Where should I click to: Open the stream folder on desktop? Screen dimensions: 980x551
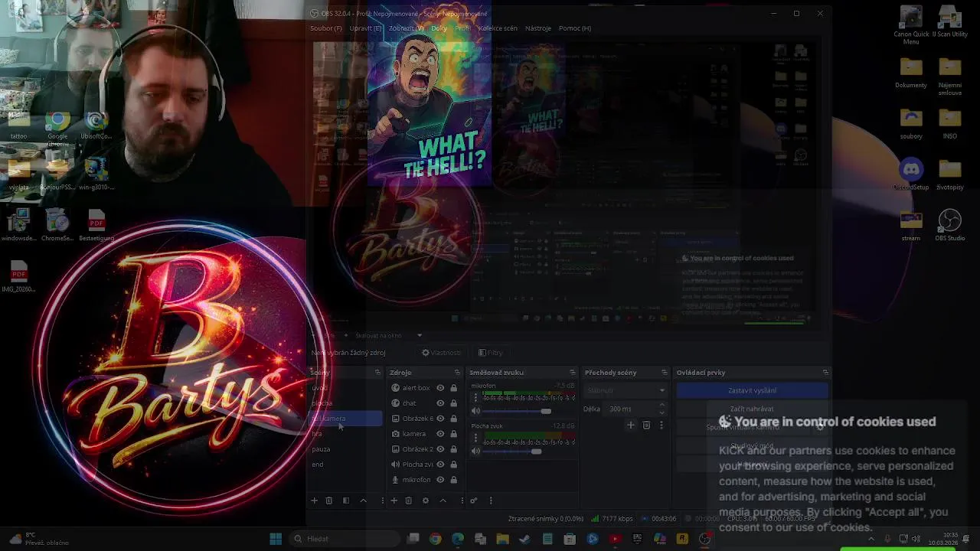(x=911, y=225)
